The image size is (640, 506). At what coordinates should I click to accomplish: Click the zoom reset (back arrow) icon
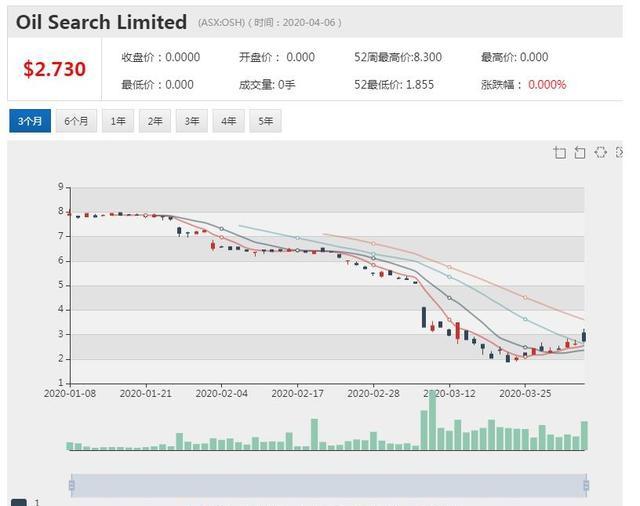(x=580, y=153)
